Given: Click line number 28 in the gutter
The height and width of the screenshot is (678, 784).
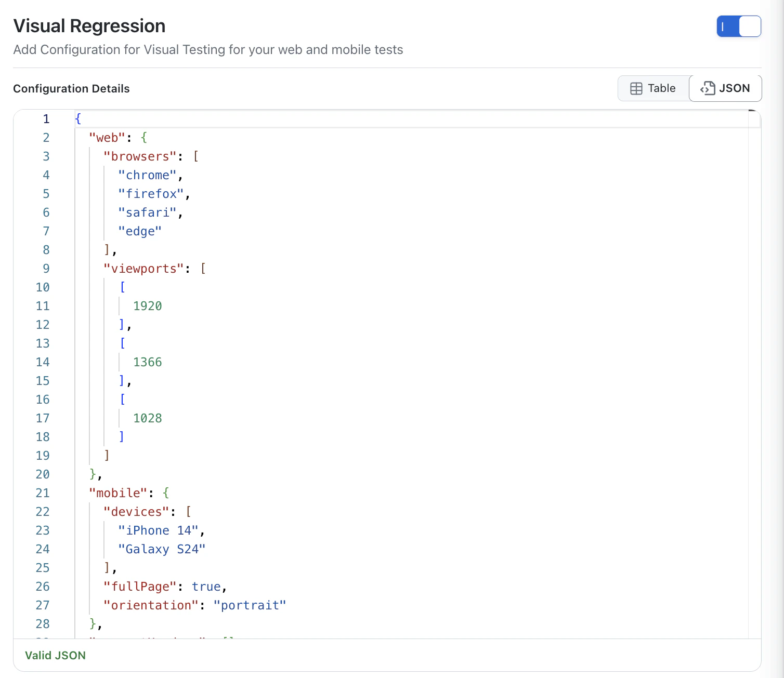Looking at the screenshot, I should 43,624.
